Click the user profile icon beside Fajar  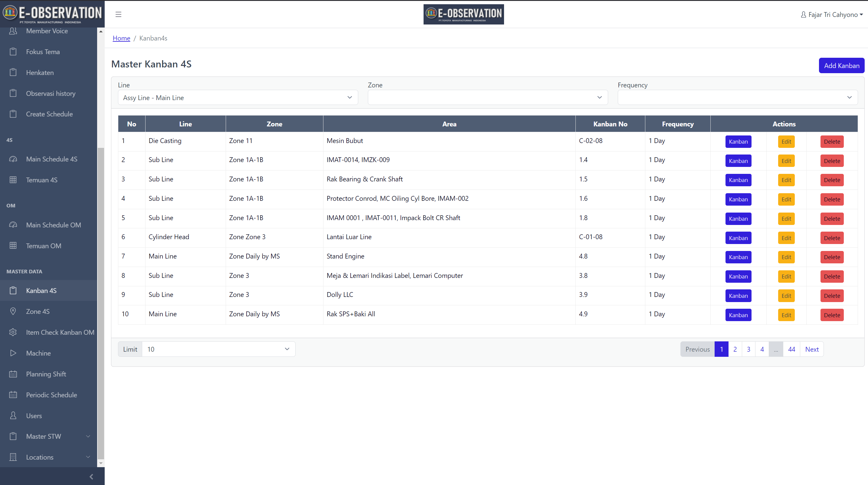[804, 15]
